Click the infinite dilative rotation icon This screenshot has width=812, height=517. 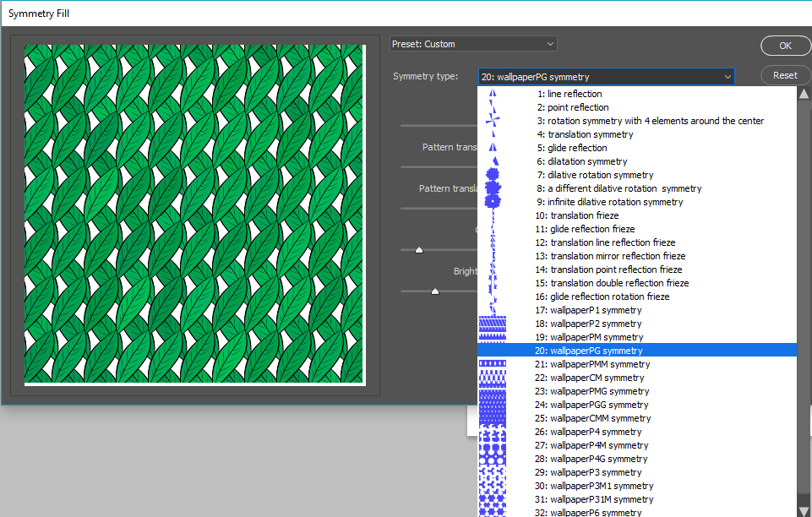493,202
